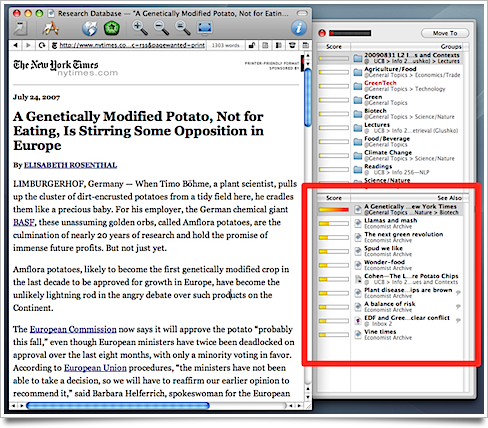This screenshot has height=428, width=488.
Task: Open the blue Info inspector icon
Action: 299,28
